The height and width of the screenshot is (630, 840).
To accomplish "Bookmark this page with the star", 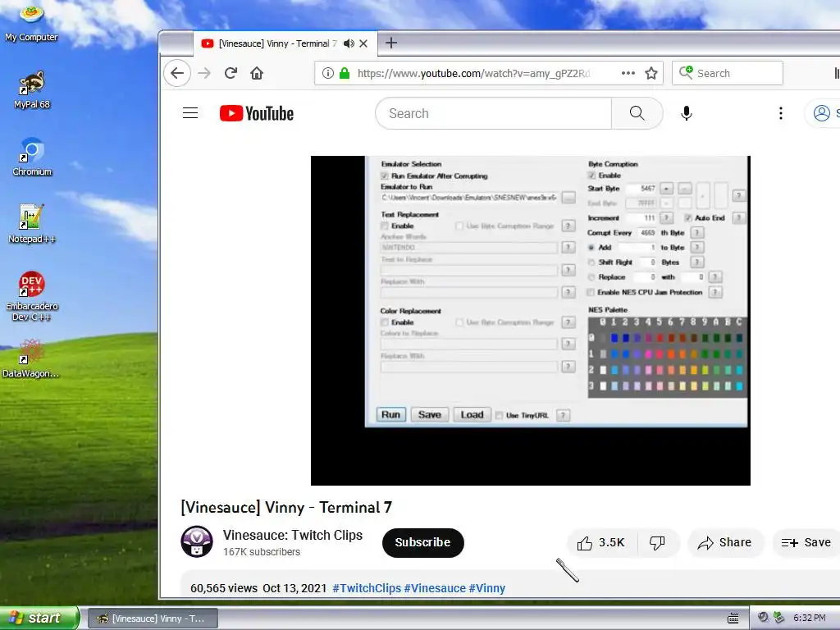I will pyautogui.click(x=651, y=73).
